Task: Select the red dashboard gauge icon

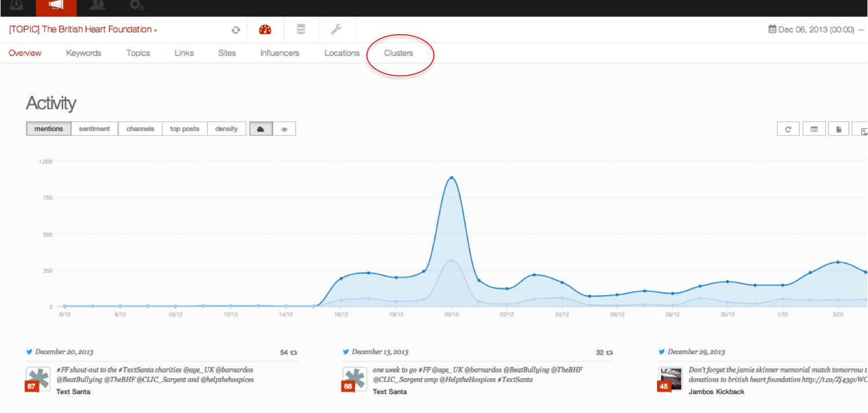Action: (265, 30)
